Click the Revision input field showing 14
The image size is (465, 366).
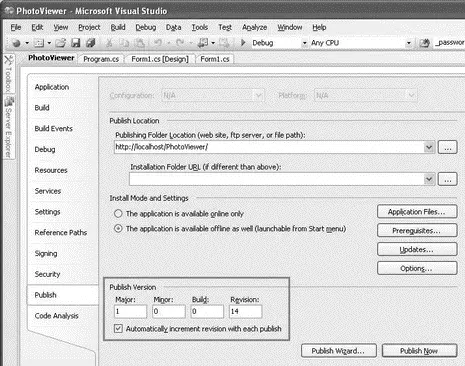(x=246, y=311)
